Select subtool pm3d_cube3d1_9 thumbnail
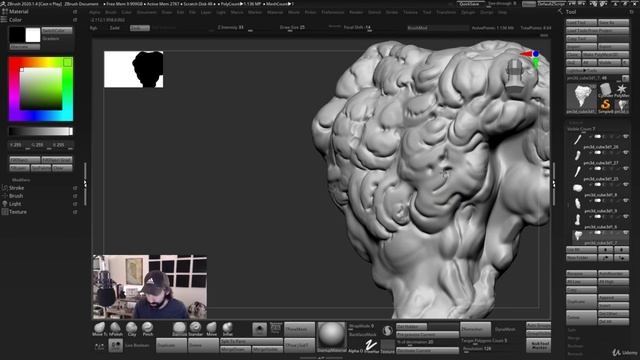The width and height of the screenshot is (640, 360). [578, 203]
